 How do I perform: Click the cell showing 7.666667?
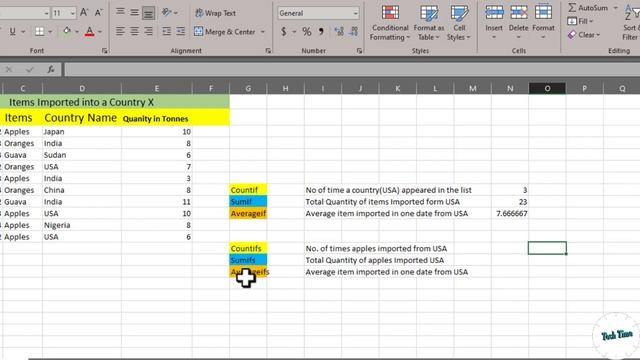[510, 213]
